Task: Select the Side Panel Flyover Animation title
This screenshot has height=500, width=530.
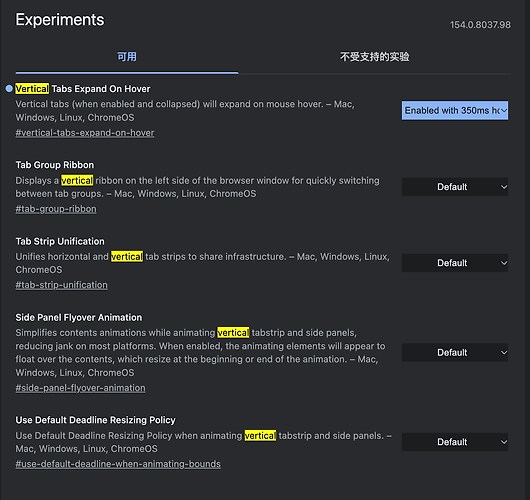Action: pyautogui.click(x=79, y=317)
